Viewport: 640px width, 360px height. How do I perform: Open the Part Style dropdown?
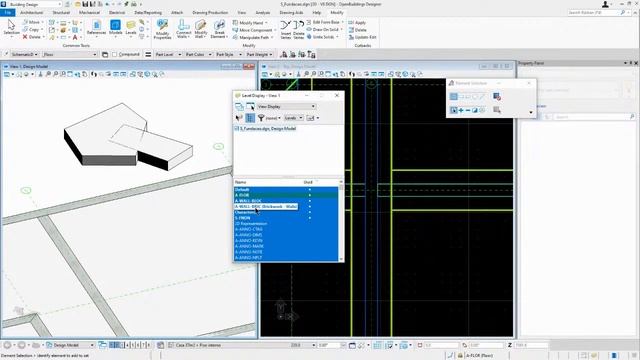pyautogui.click(x=229, y=54)
